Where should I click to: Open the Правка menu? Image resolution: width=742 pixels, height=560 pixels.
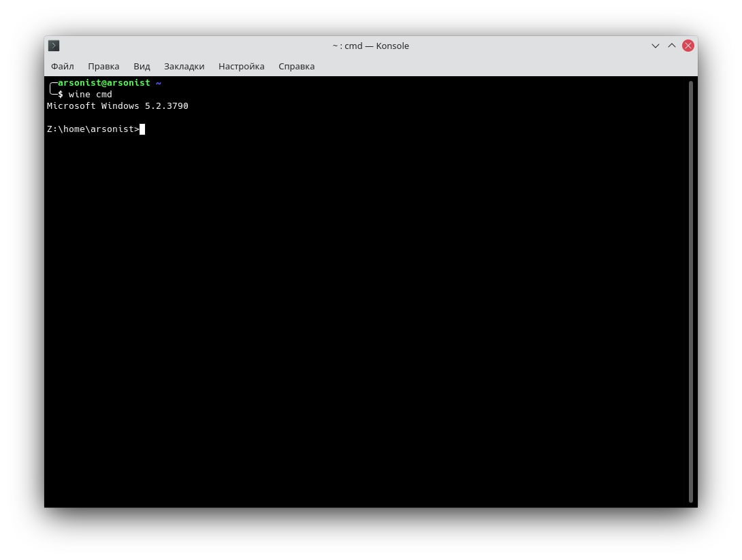(x=103, y=66)
